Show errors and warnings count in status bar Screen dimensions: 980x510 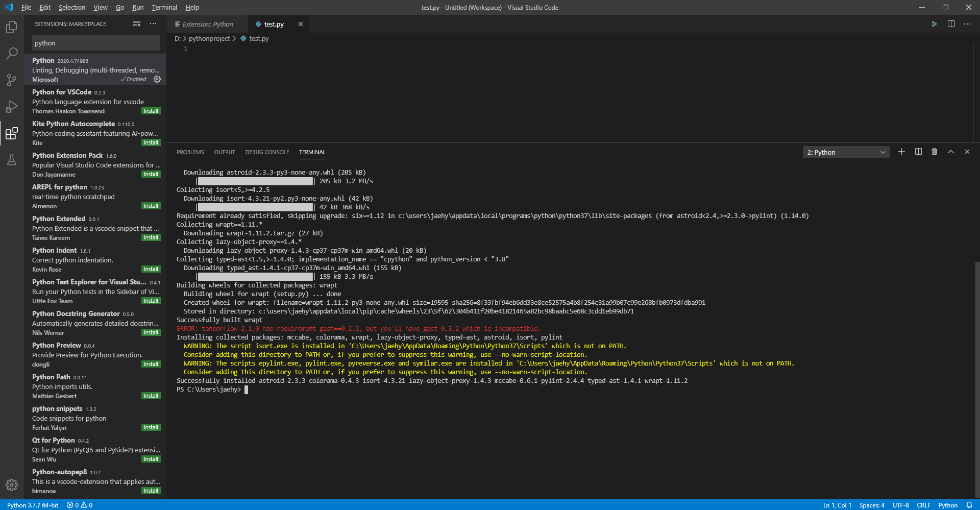(80, 505)
